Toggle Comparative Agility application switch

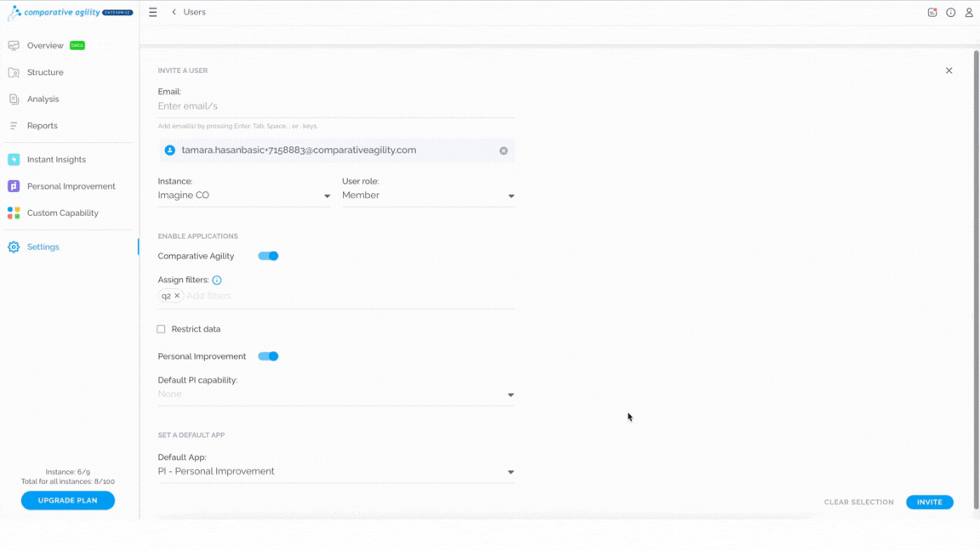268,256
